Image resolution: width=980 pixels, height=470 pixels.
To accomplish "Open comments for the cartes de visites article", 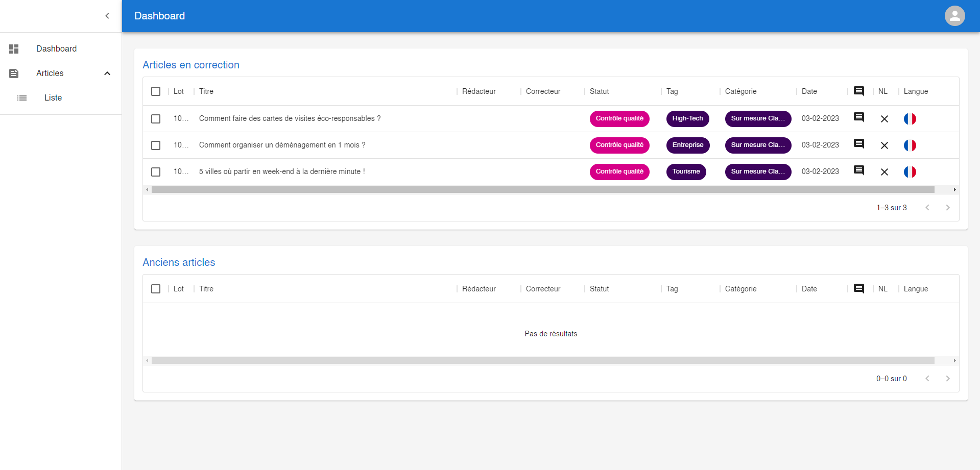I will tap(859, 117).
